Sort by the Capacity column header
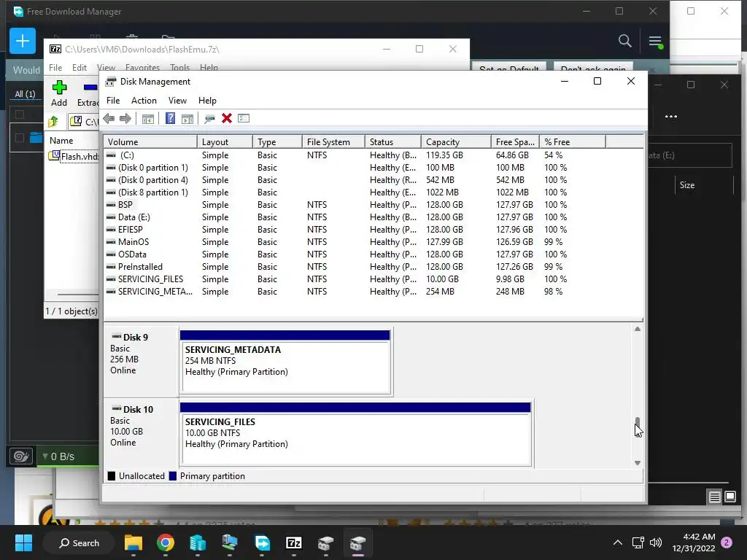Screen dimensions: 747x560 457,142
